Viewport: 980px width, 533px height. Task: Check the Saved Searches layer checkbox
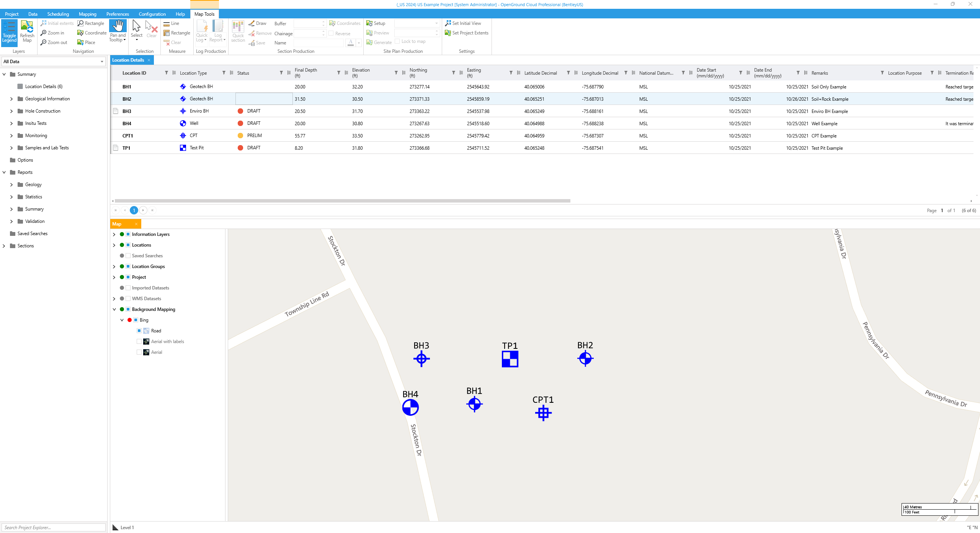pyautogui.click(x=128, y=256)
